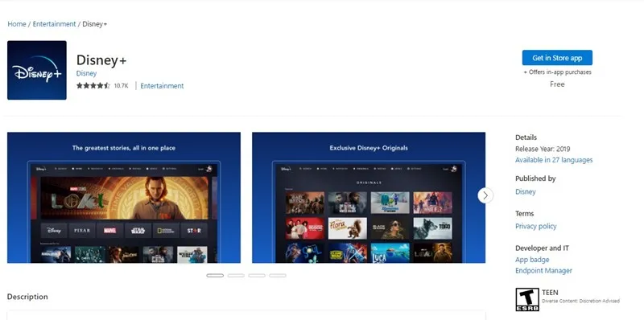Image resolution: width=644 pixels, height=320 pixels.
Task: Click the ESRB Teen rating badge
Action: pyautogui.click(x=527, y=299)
